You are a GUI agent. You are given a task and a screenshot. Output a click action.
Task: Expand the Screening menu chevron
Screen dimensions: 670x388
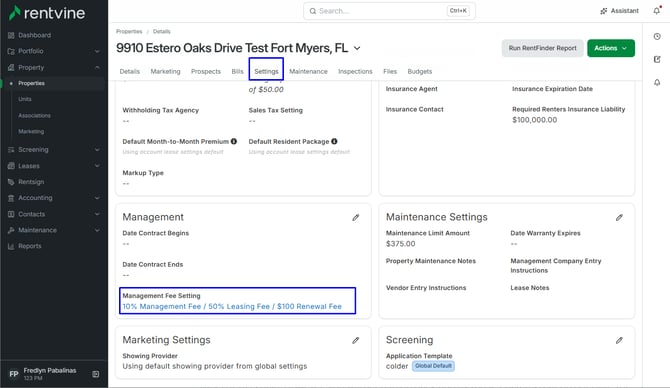(97, 150)
